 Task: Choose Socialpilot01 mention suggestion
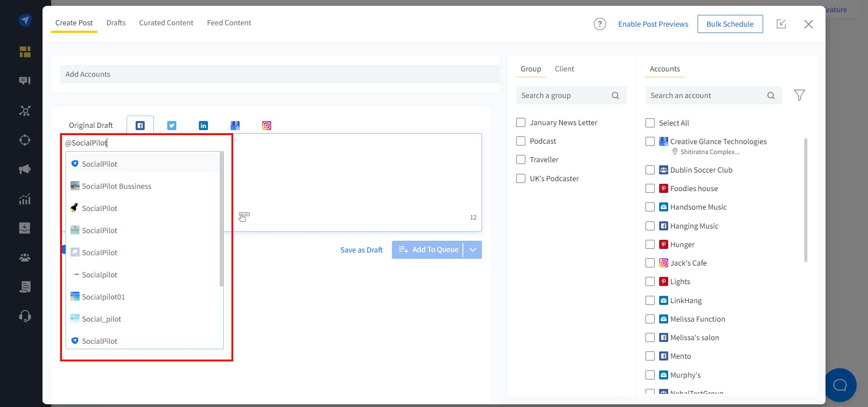click(143, 297)
